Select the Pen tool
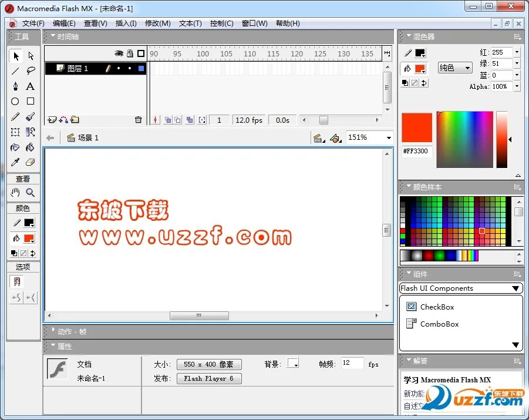This screenshot has width=529, height=420. 15,86
